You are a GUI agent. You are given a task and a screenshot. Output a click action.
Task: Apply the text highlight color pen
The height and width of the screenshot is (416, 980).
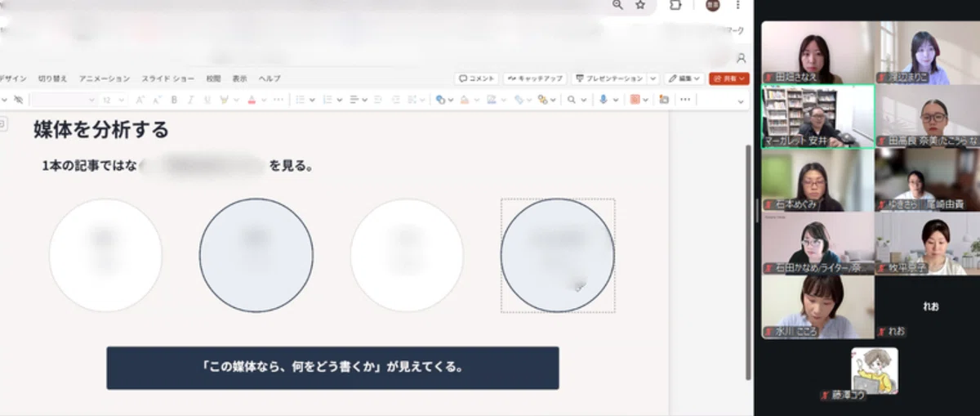tap(224, 100)
